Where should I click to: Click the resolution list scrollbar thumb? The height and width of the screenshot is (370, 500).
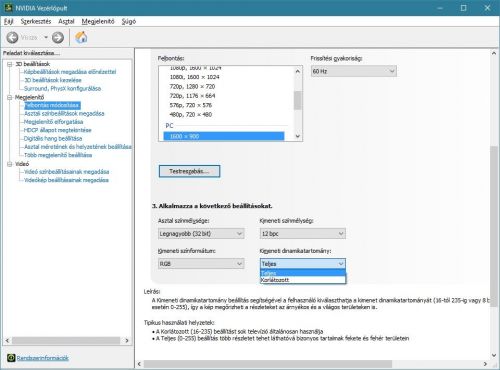[x=298, y=100]
